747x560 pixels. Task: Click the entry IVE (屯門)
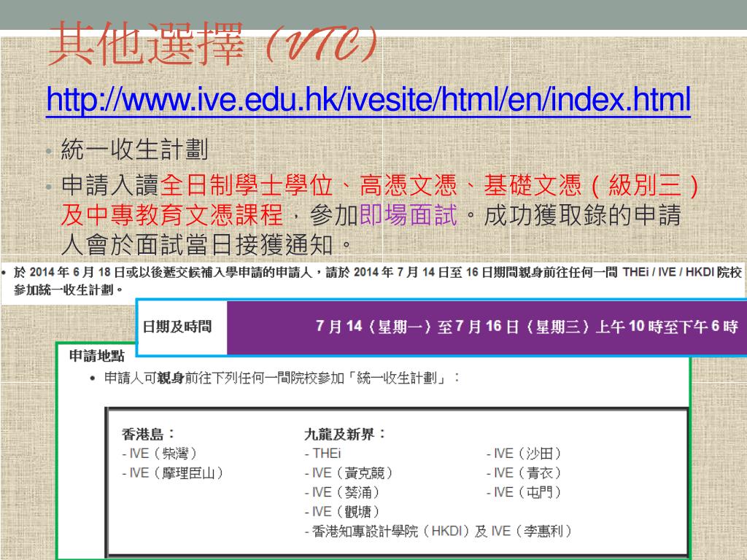pyautogui.click(x=524, y=492)
